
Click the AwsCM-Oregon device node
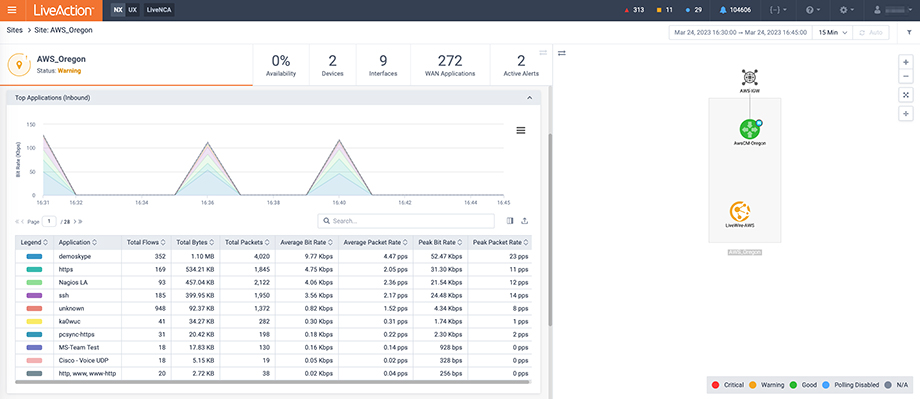point(749,129)
